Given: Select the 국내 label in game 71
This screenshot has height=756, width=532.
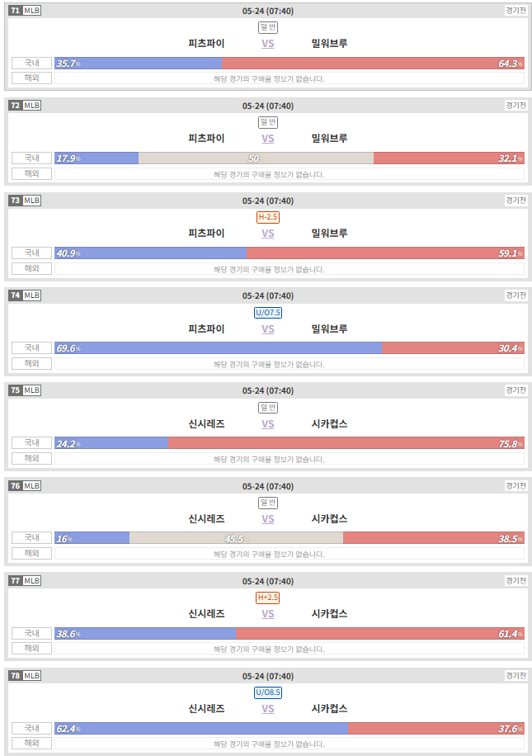Looking at the screenshot, I should (32, 64).
